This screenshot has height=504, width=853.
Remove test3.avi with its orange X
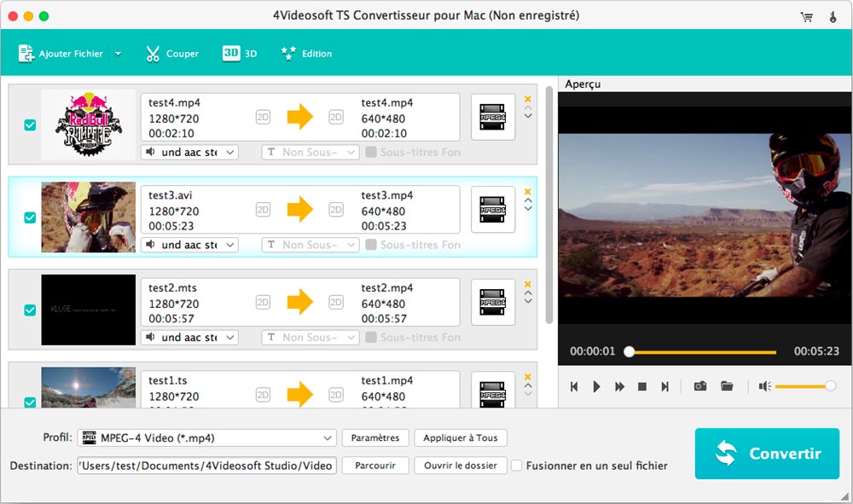tap(528, 192)
